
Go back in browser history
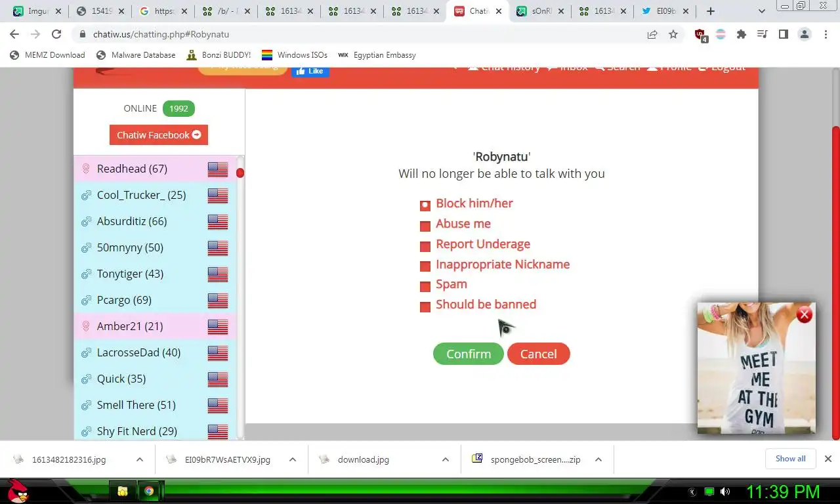point(14,34)
